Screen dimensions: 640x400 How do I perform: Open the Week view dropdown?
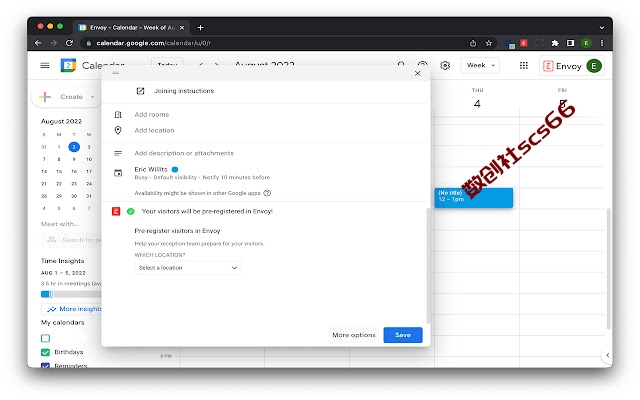(480, 65)
